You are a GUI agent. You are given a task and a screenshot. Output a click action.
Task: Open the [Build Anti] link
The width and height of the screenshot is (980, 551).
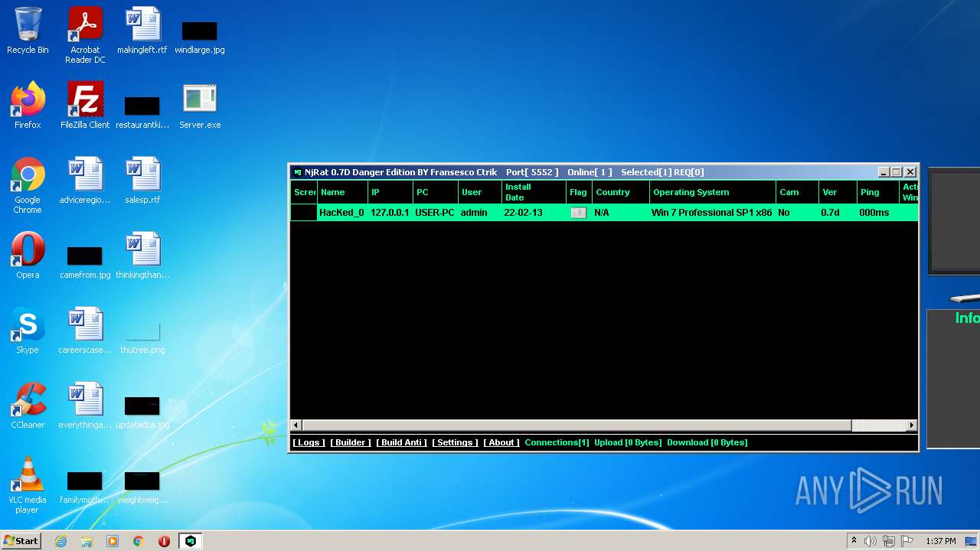tap(402, 442)
